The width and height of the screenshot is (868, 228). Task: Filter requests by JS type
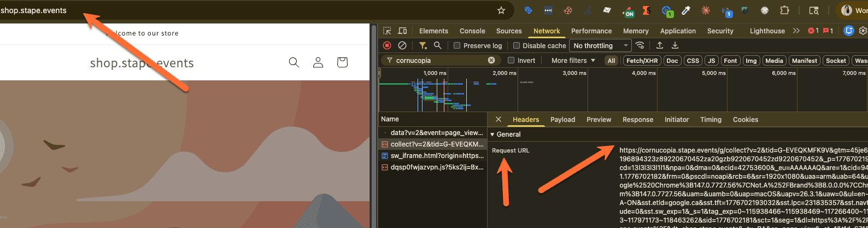711,61
